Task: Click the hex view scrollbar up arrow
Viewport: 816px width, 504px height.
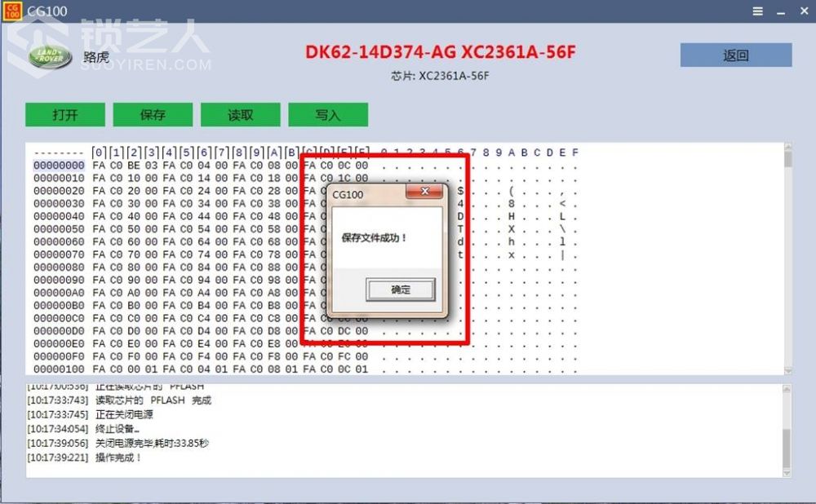Action: 788,147
